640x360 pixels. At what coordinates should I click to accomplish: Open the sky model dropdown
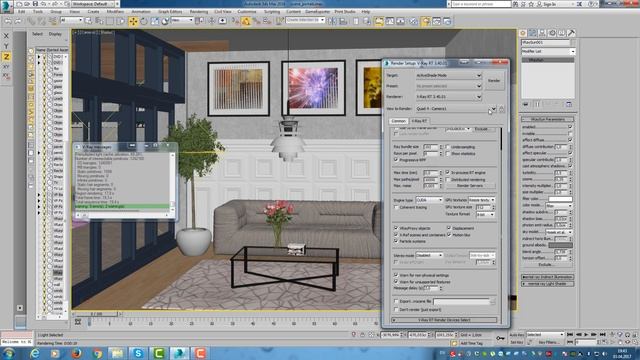click(559, 232)
